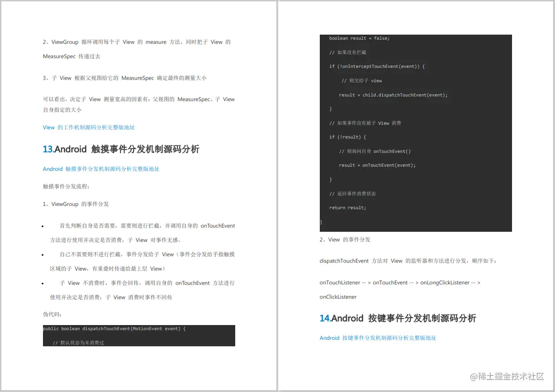Click the text 'onClickListener' on its own line
Image resolution: width=555 pixels, height=392 pixels.
click(338, 297)
